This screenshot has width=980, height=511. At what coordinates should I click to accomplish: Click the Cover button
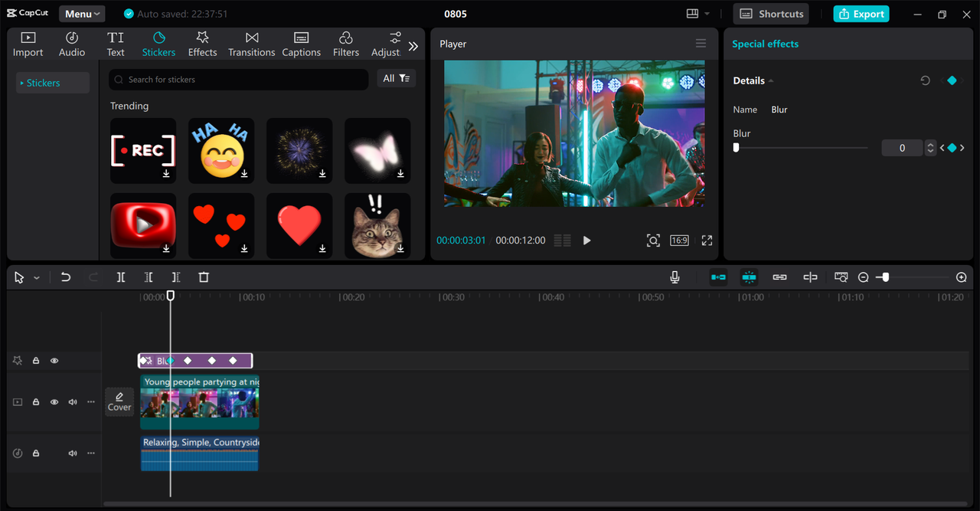tap(119, 401)
